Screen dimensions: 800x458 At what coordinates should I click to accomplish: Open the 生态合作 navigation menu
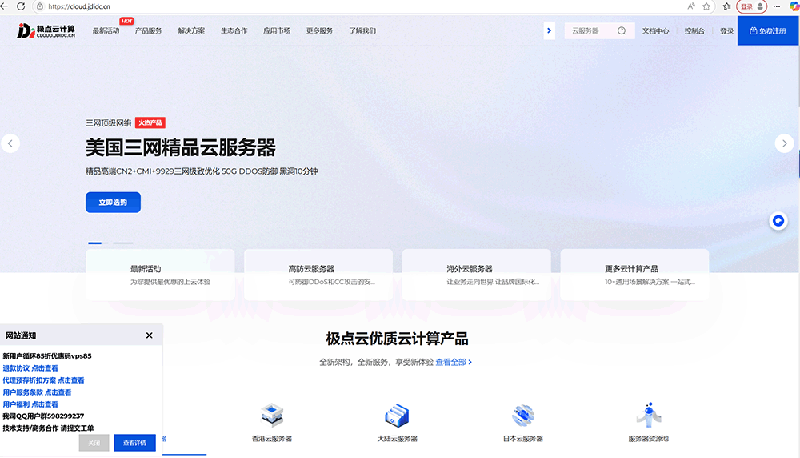click(x=234, y=31)
